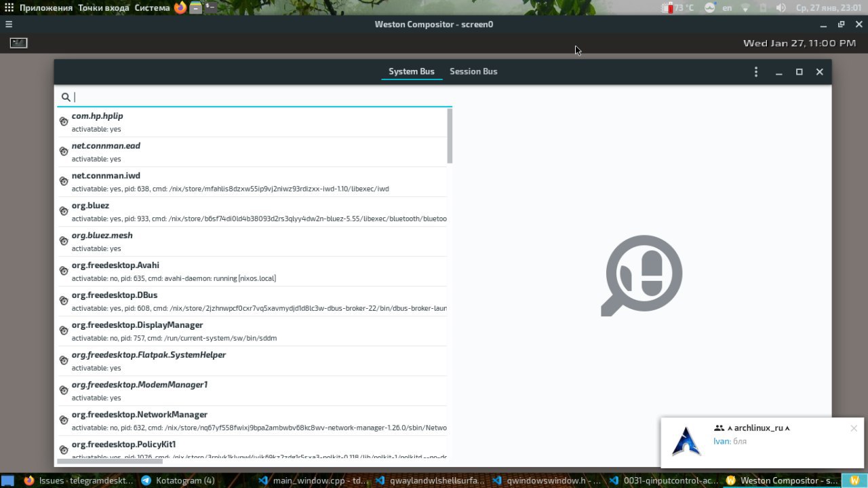Click the search magnifier icon
The width and height of the screenshot is (868, 488).
[66, 97]
